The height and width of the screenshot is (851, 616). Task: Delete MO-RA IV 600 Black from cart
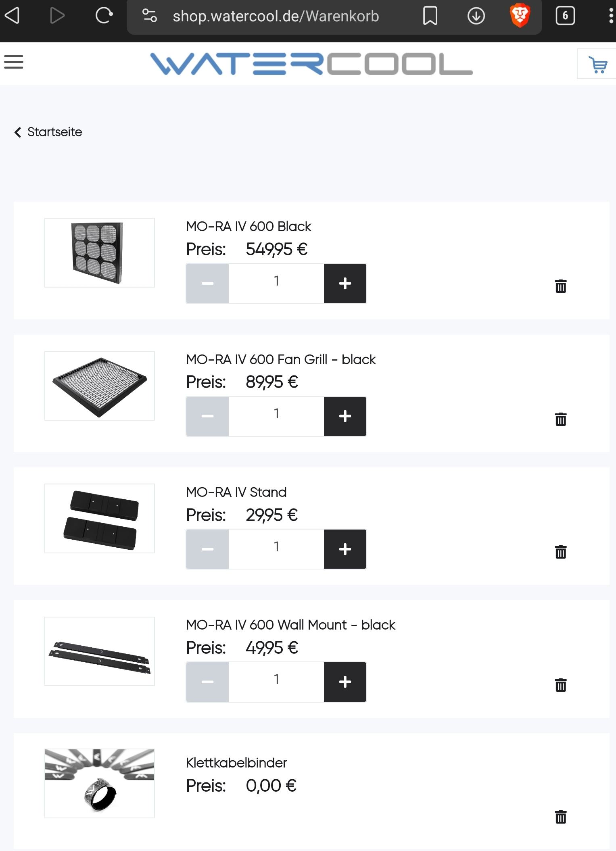click(x=560, y=286)
